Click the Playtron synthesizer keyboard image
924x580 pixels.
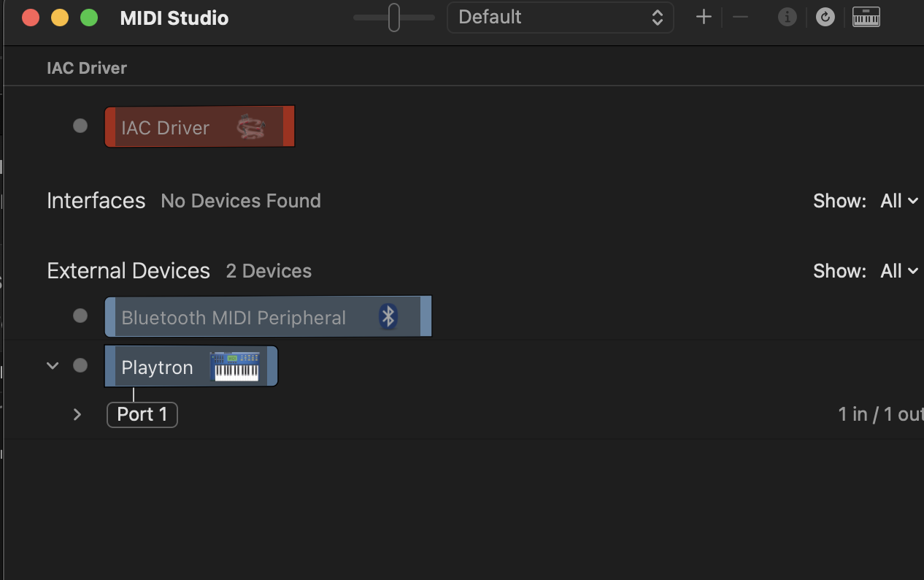(x=234, y=367)
